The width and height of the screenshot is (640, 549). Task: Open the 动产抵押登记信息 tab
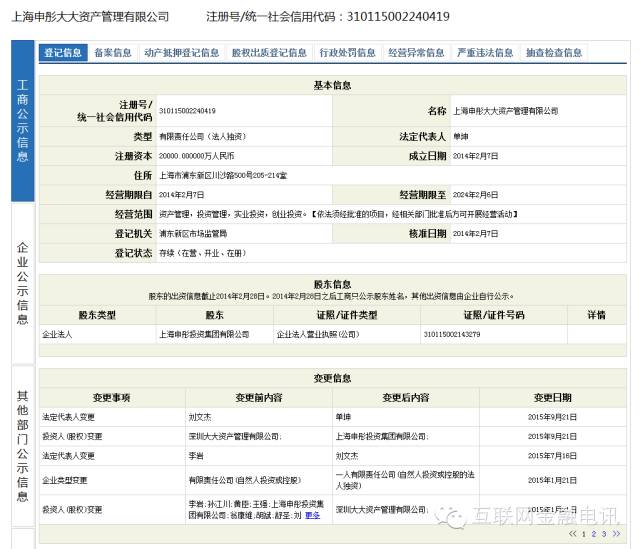click(182, 53)
